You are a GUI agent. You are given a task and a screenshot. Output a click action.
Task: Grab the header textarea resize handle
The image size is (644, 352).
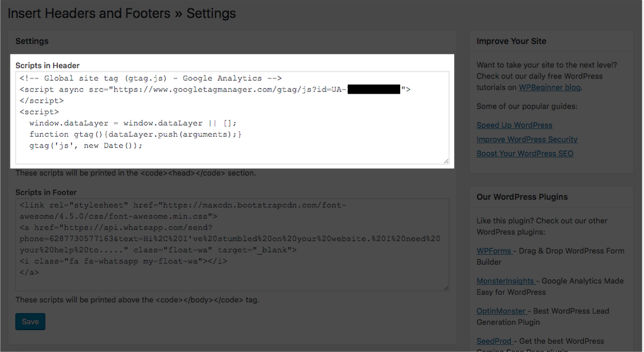pyautogui.click(x=446, y=161)
